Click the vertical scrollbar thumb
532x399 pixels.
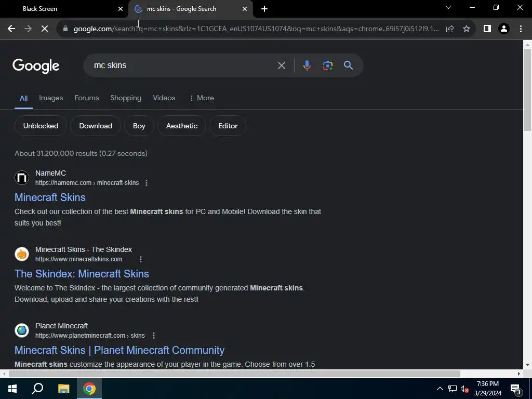527,90
